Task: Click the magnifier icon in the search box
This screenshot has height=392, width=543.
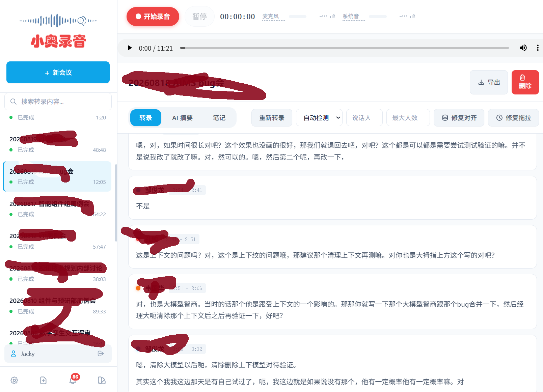Action: [x=13, y=102]
